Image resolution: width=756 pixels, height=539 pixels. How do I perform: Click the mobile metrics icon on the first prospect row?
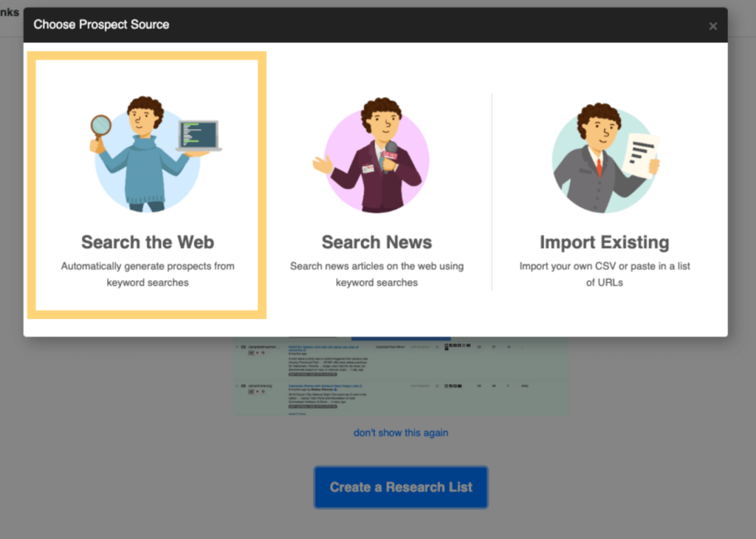click(x=446, y=346)
